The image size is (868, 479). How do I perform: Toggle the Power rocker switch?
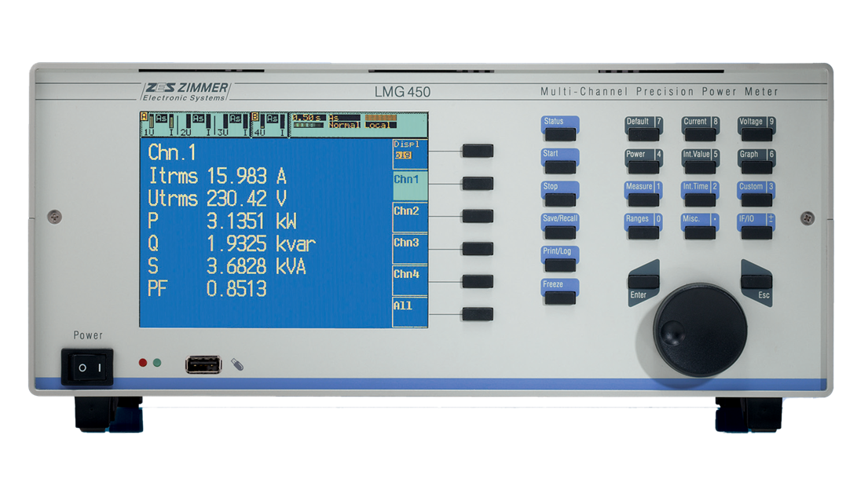(x=87, y=367)
